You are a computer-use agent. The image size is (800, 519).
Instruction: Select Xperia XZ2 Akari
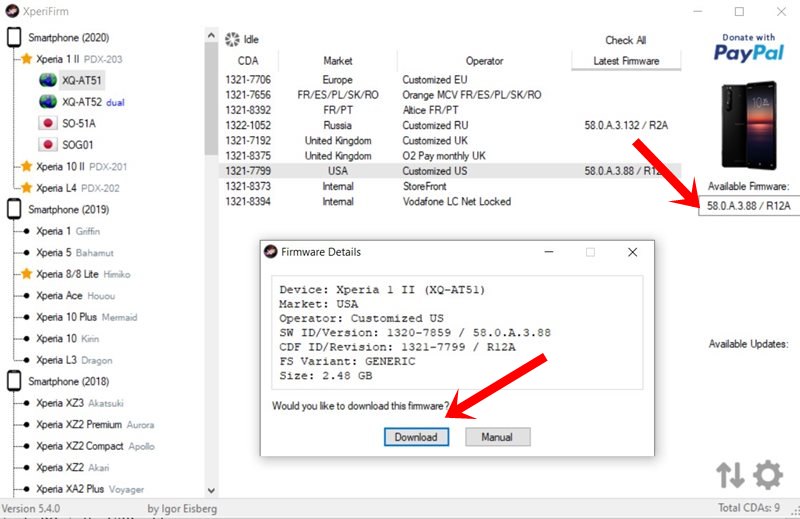click(72, 467)
